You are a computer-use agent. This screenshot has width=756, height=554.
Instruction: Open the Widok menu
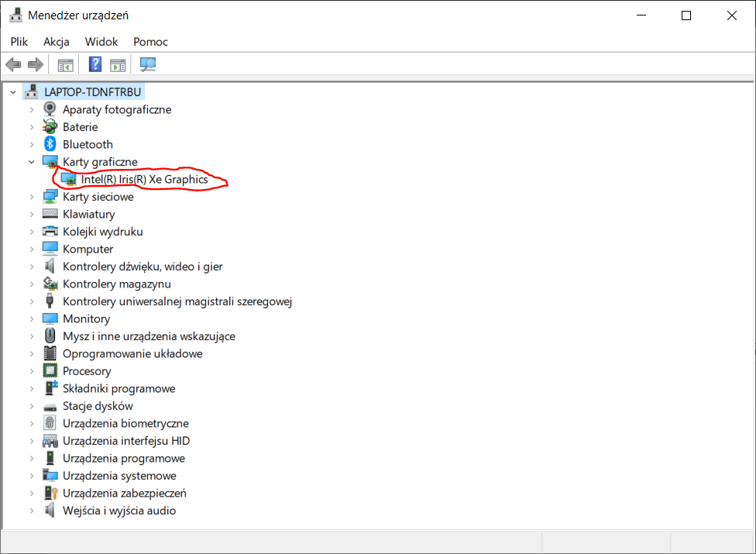101,42
